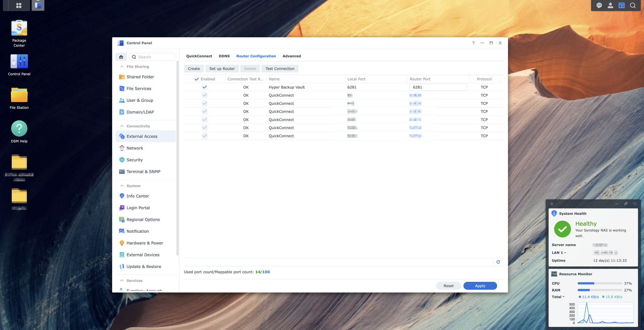Select External Access in sidebar

pos(146,136)
